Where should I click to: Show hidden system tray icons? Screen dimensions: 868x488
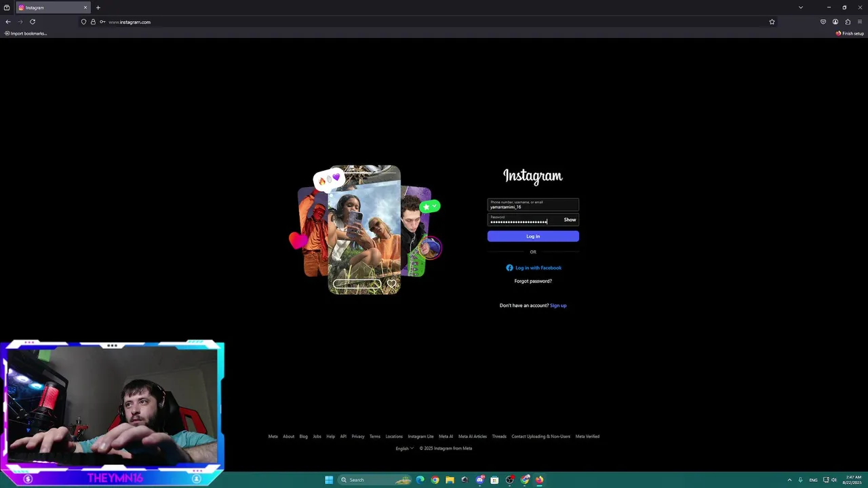point(789,480)
